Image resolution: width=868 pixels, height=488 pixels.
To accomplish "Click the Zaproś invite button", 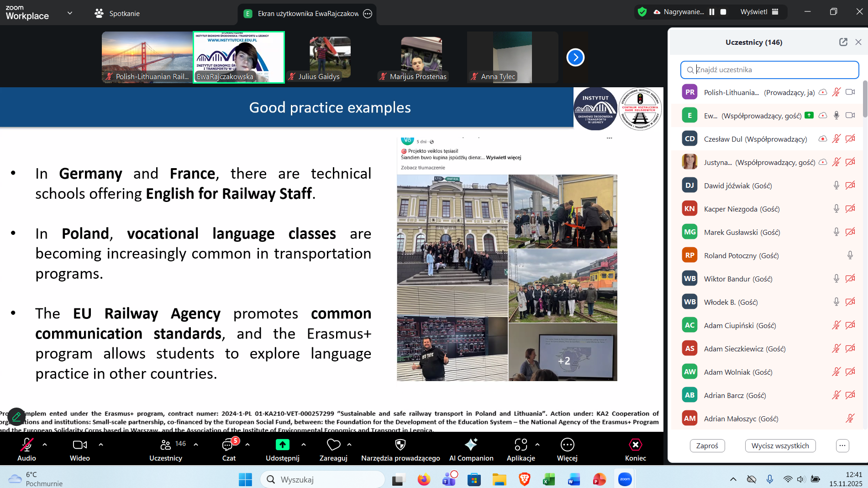I will coord(707,446).
